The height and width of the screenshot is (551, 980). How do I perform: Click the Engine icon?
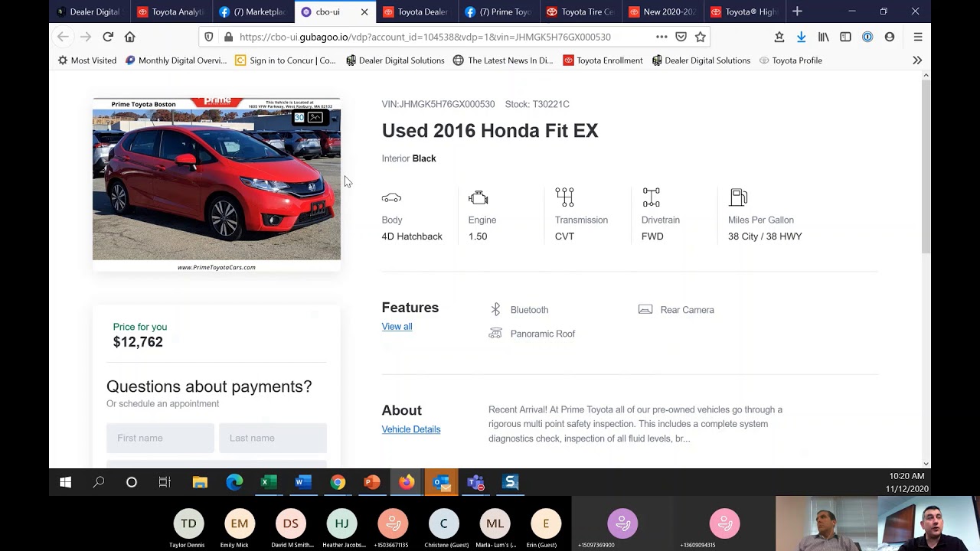[x=479, y=197]
